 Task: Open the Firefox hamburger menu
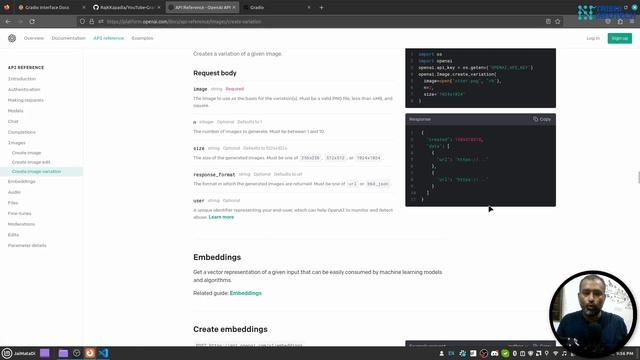[632, 21]
